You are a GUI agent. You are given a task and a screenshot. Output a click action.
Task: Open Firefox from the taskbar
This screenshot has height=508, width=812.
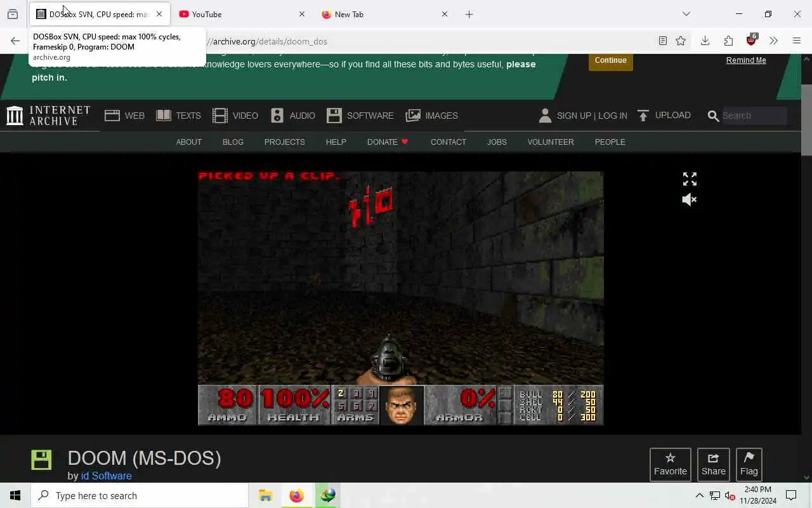coord(296,495)
